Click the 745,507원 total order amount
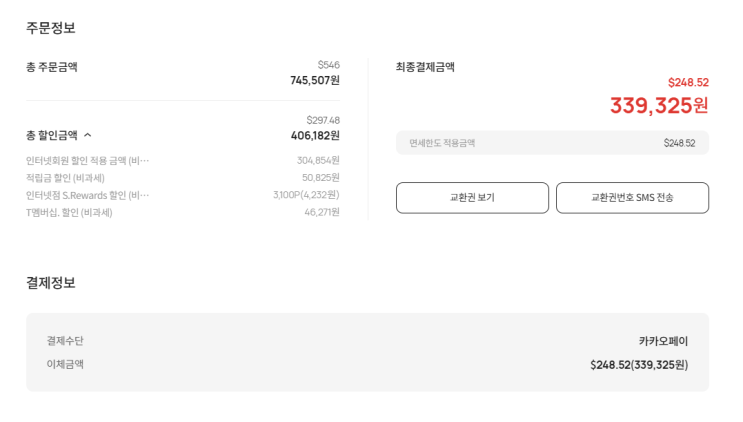This screenshot has height=422, width=743. pyautogui.click(x=314, y=81)
